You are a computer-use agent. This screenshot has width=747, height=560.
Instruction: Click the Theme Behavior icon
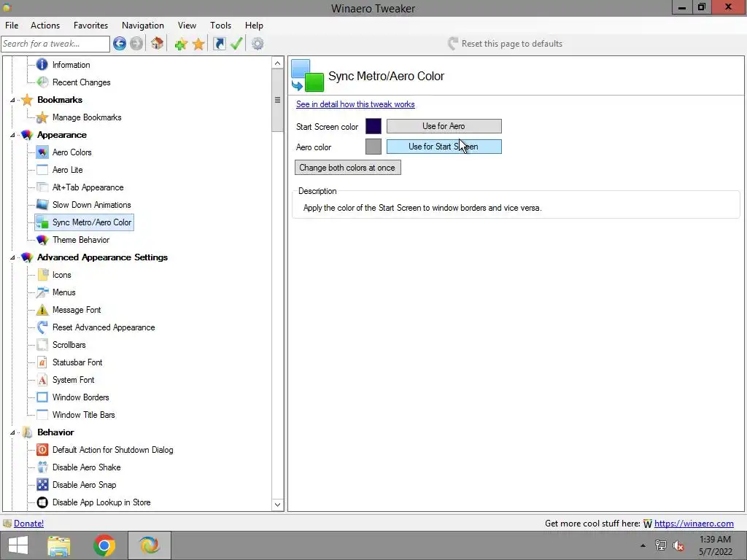tap(42, 240)
